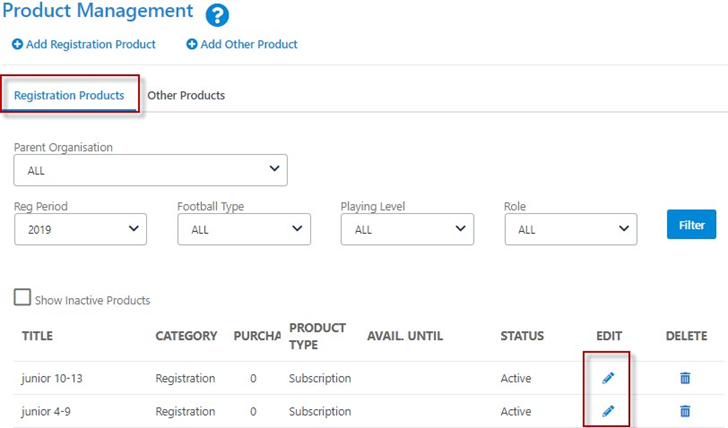
Task: Enable Show Inactive Products checkbox
Action: [22, 298]
